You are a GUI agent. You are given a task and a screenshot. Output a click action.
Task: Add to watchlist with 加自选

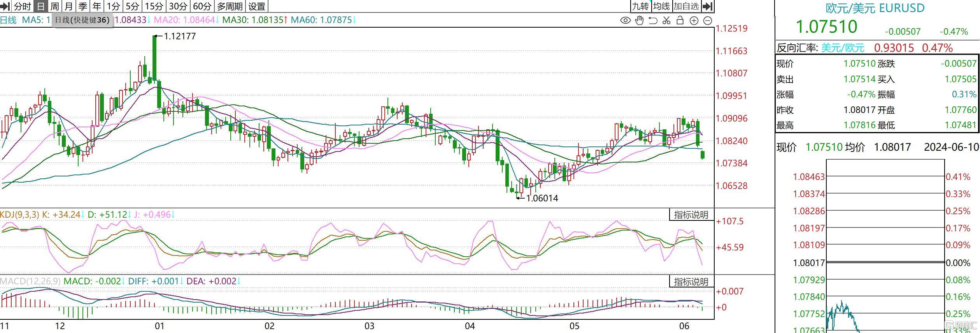coord(686,6)
